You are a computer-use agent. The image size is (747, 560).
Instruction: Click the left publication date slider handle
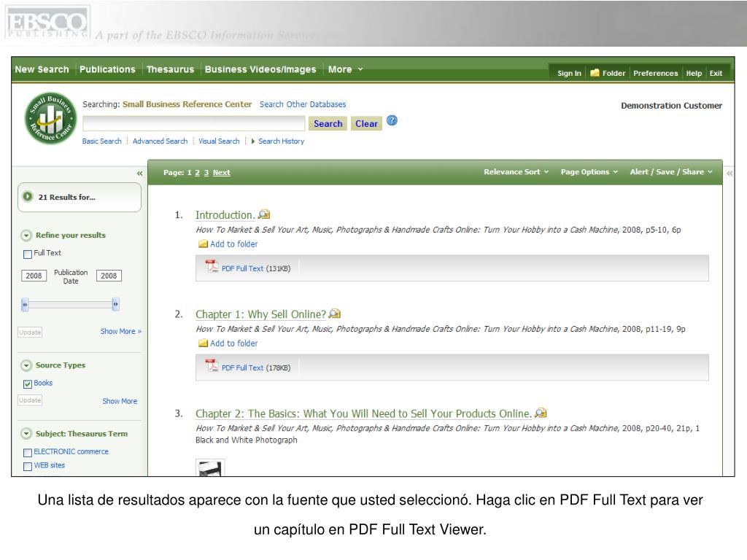click(25, 304)
